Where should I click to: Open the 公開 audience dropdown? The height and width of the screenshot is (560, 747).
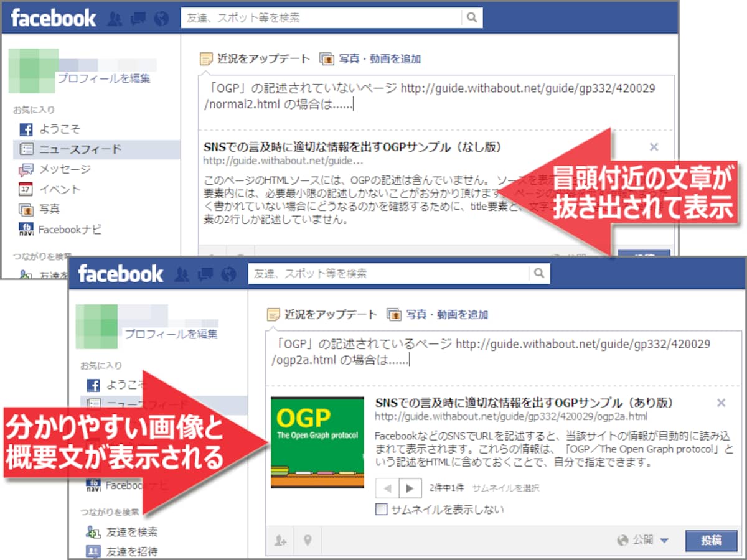click(643, 540)
